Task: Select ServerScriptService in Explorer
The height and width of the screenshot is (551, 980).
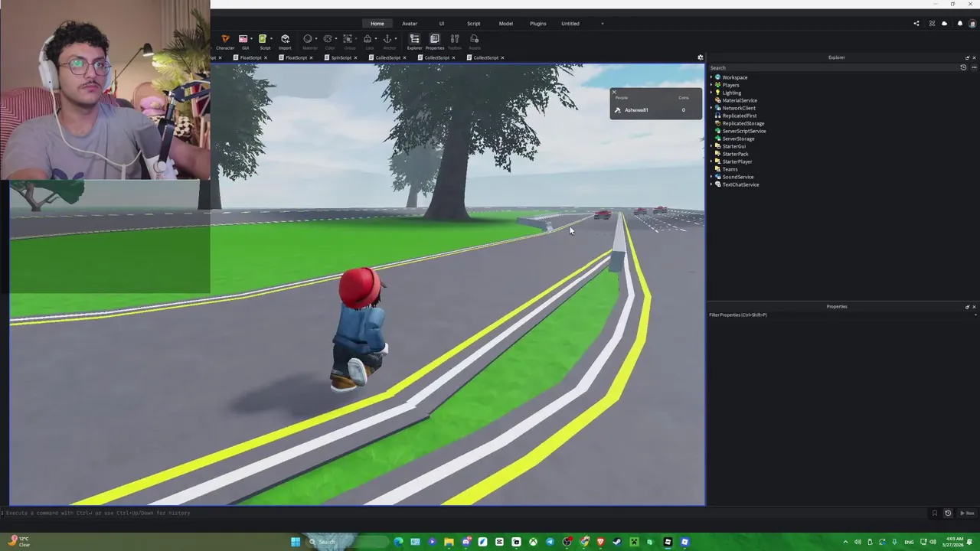Action: (744, 131)
